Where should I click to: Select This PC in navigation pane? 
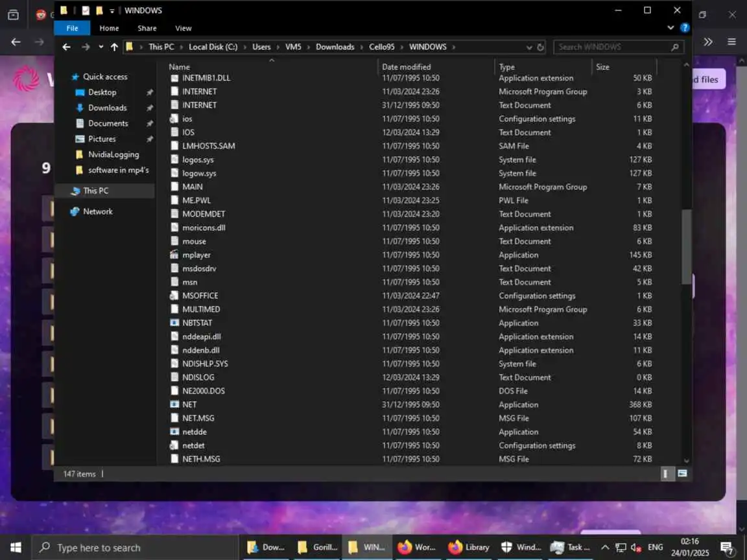click(95, 191)
